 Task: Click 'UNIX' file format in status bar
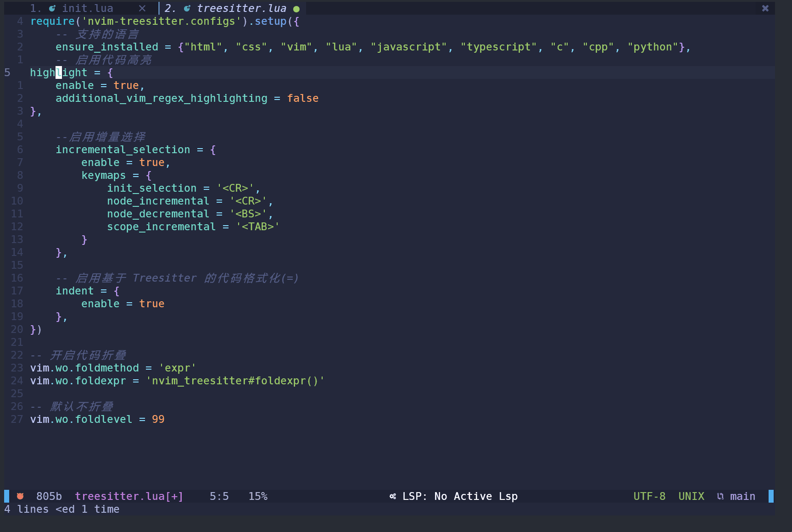(x=692, y=496)
